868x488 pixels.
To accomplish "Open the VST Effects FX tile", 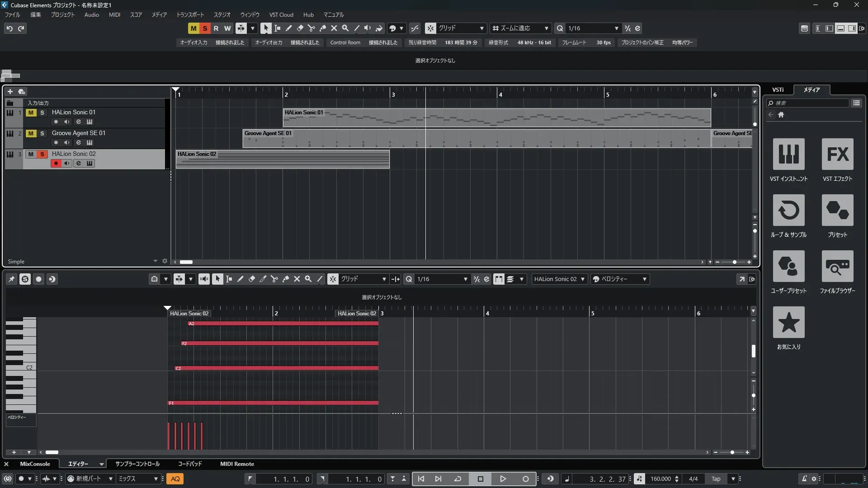I will pyautogui.click(x=837, y=154).
